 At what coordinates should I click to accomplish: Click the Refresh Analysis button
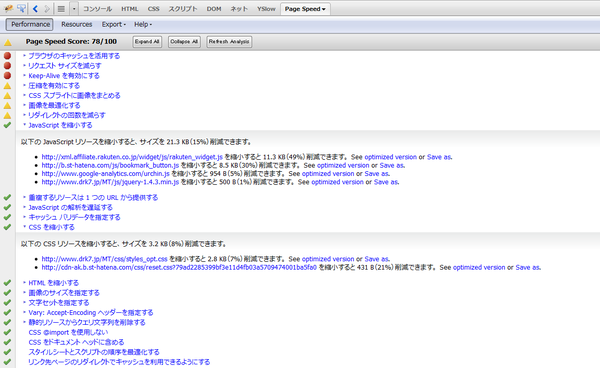(x=229, y=42)
